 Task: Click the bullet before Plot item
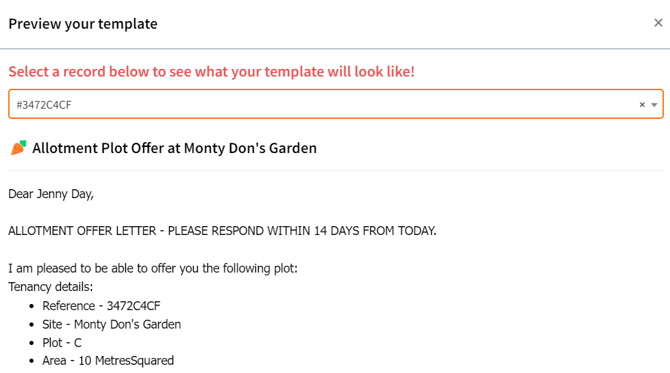tap(32, 343)
